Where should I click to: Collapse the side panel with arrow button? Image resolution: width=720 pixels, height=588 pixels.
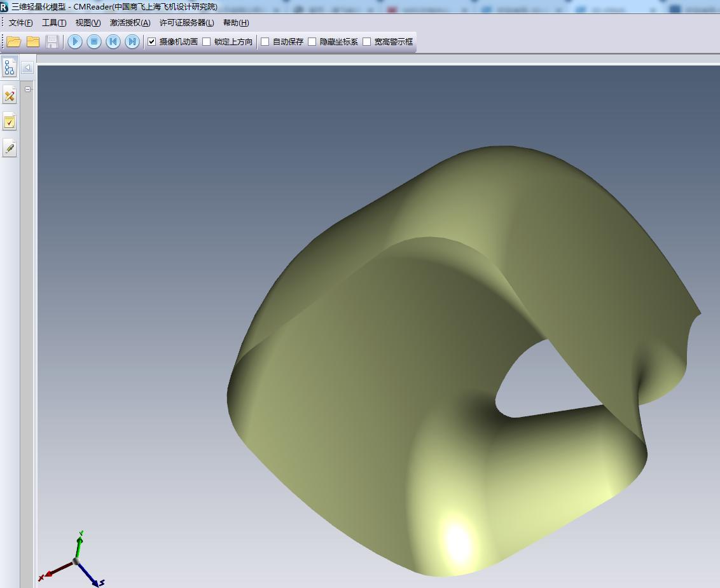tap(27, 67)
